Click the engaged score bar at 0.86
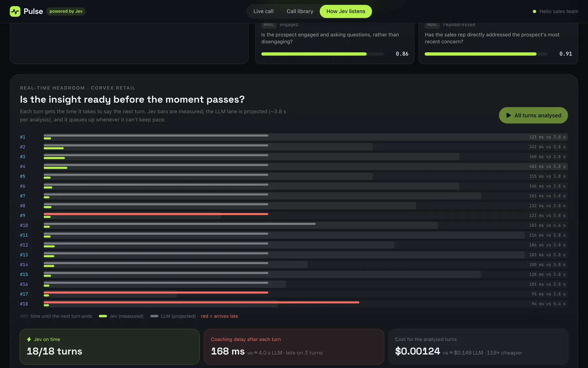Viewport: 588px width, 368px height. (322, 54)
